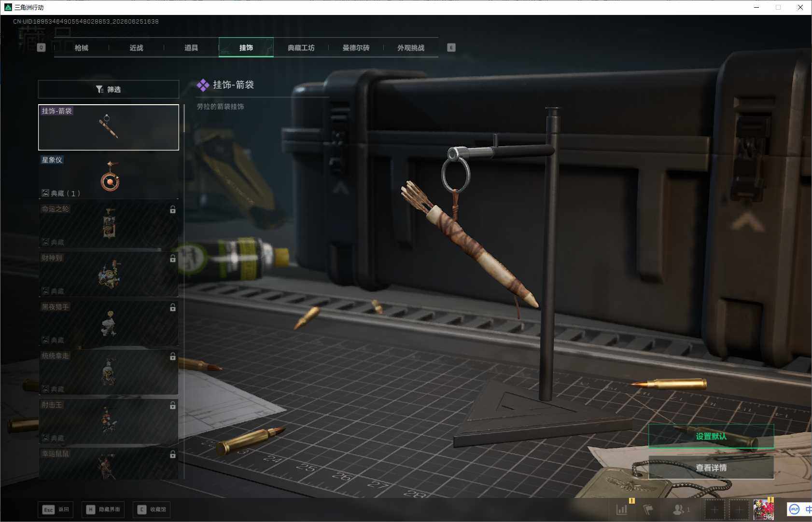Click the 典藏 image icon under 射击王
812x522 pixels.
point(45,438)
